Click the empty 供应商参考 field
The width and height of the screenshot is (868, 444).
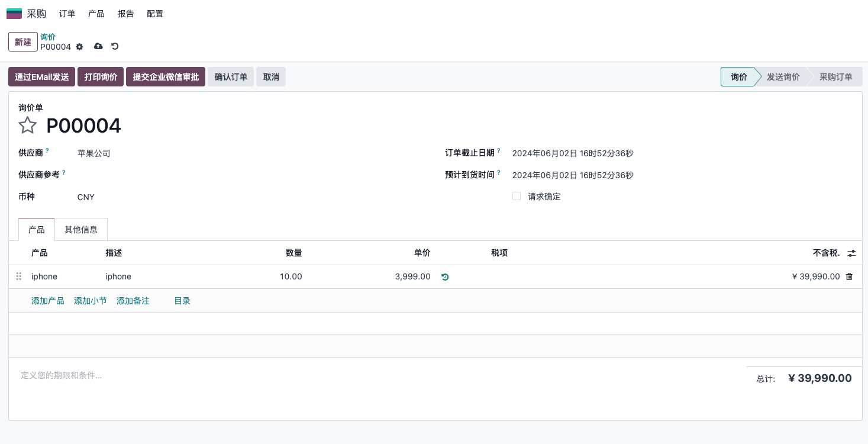point(250,175)
